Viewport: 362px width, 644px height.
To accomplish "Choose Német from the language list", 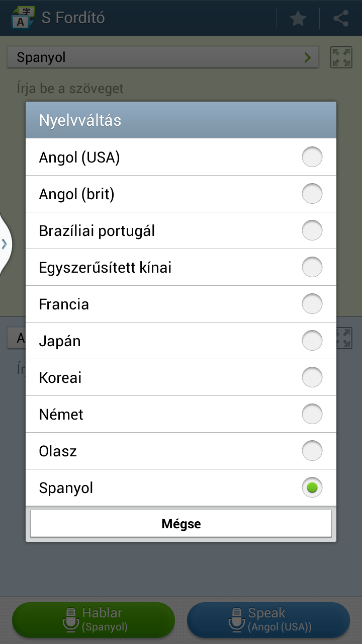I will tap(181, 414).
